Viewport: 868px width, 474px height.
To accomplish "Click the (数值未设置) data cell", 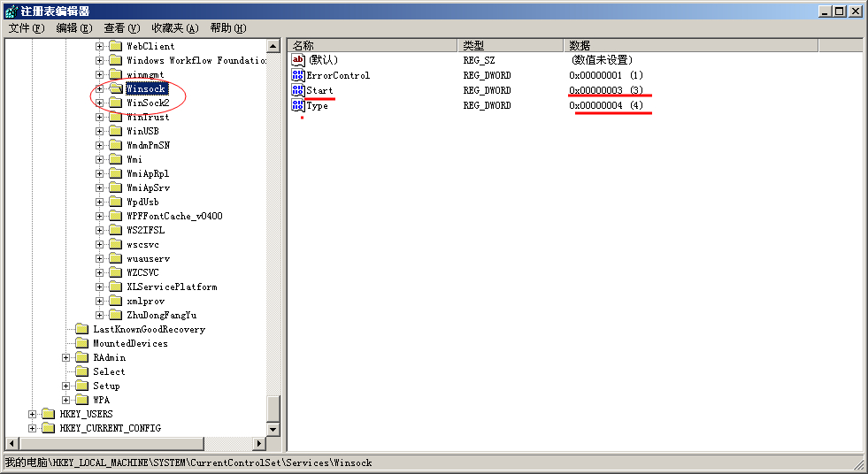I will click(603, 60).
